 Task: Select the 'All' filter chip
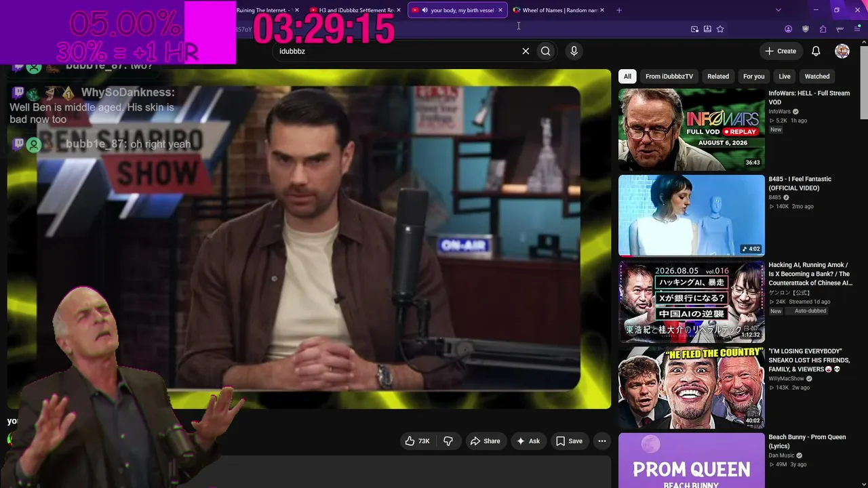(627, 77)
